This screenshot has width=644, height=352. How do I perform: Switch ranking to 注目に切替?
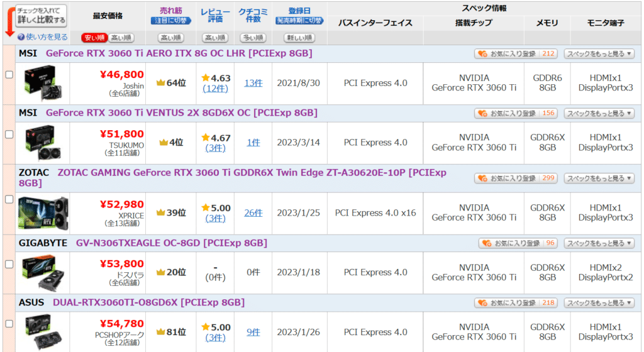coord(171,21)
